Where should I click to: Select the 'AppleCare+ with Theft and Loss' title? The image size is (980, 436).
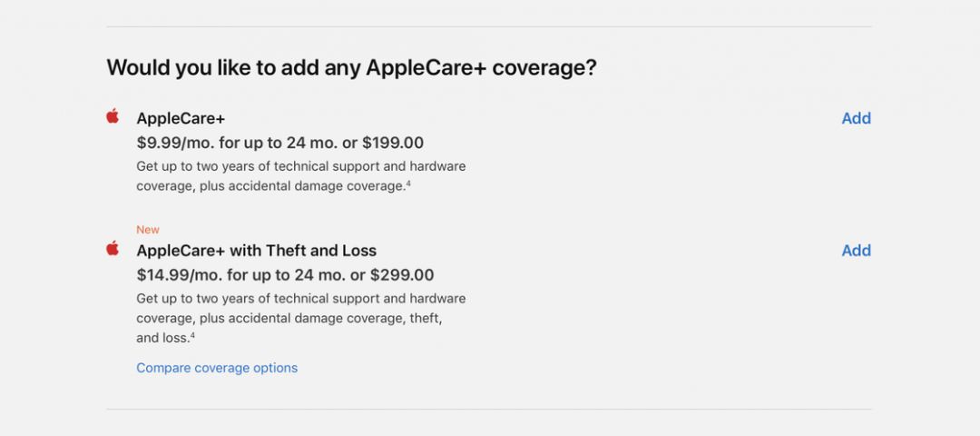coord(256,251)
